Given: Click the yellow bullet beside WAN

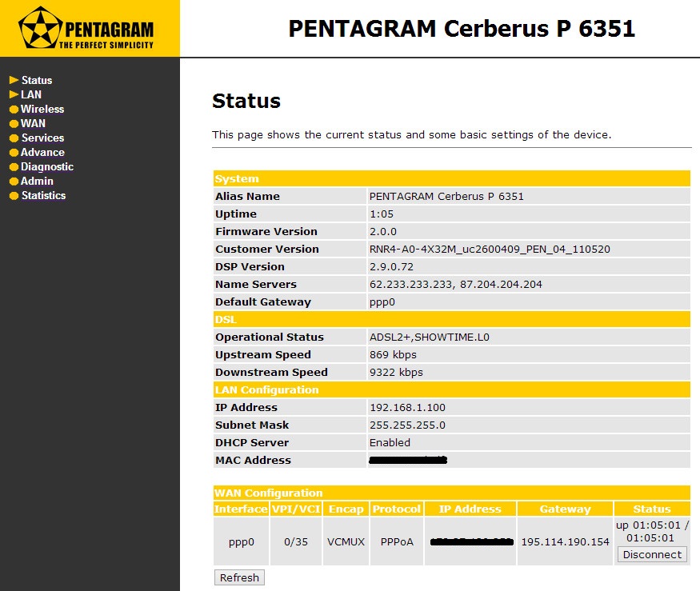Looking at the screenshot, I should (14, 124).
